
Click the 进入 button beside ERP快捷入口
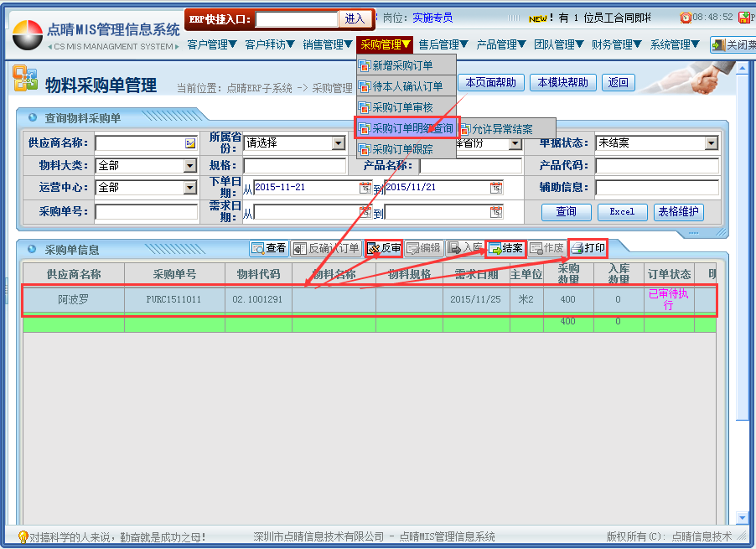tap(355, 18)
